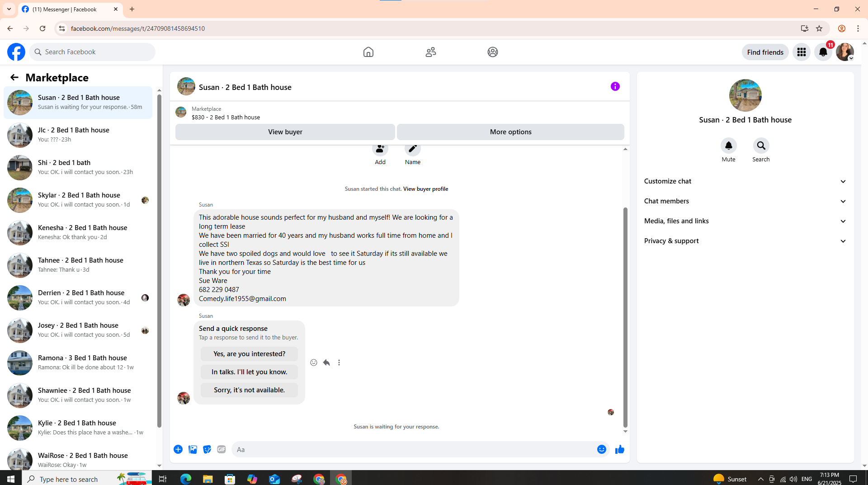Go back from Marketplace chats with the arrow
The width and height of the screenshot is (868, 485).
click(x=14, y=78)
